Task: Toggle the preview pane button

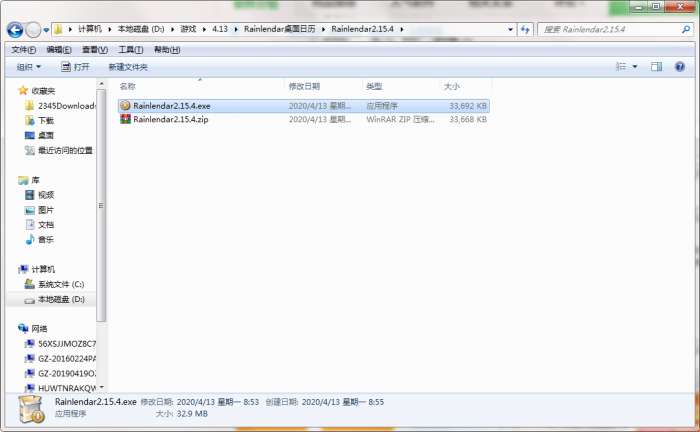Action: (x=656, y=67)
